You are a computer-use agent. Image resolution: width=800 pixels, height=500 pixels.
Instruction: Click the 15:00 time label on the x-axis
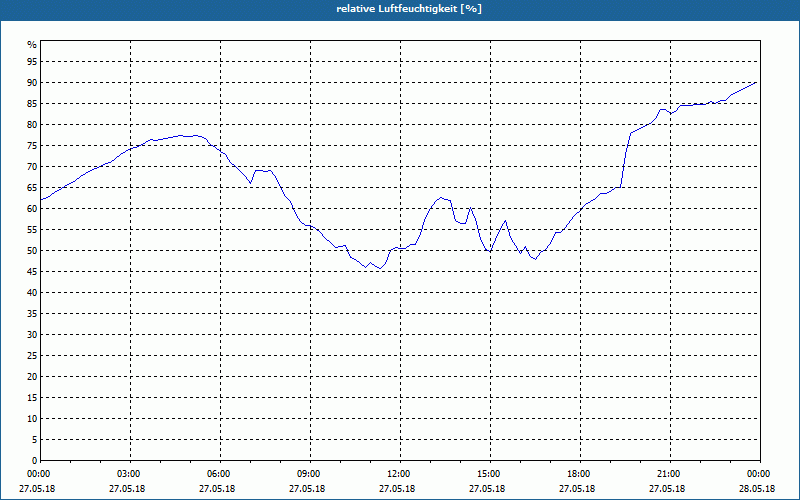point(490,474)
